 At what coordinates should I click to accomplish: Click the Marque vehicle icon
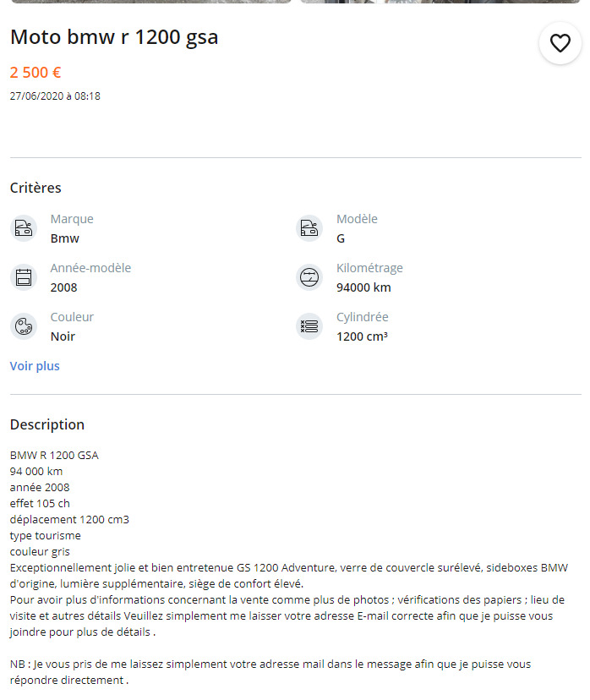coord(24,228)
